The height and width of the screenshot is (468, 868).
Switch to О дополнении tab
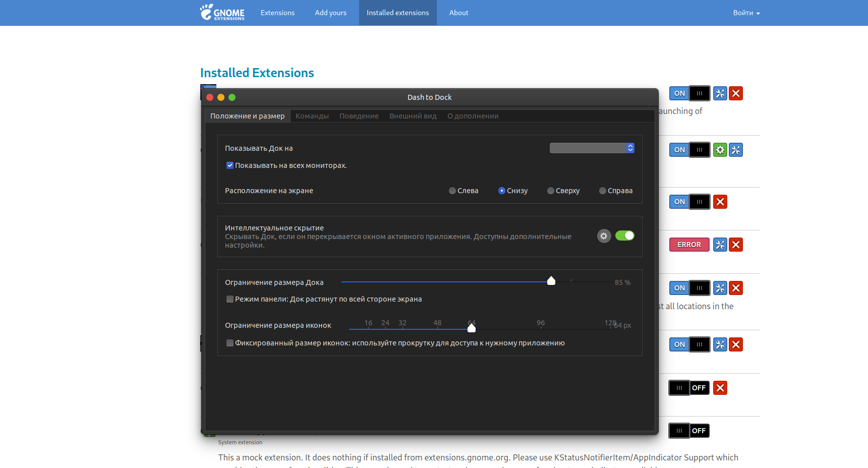click(x=473, y=116)
